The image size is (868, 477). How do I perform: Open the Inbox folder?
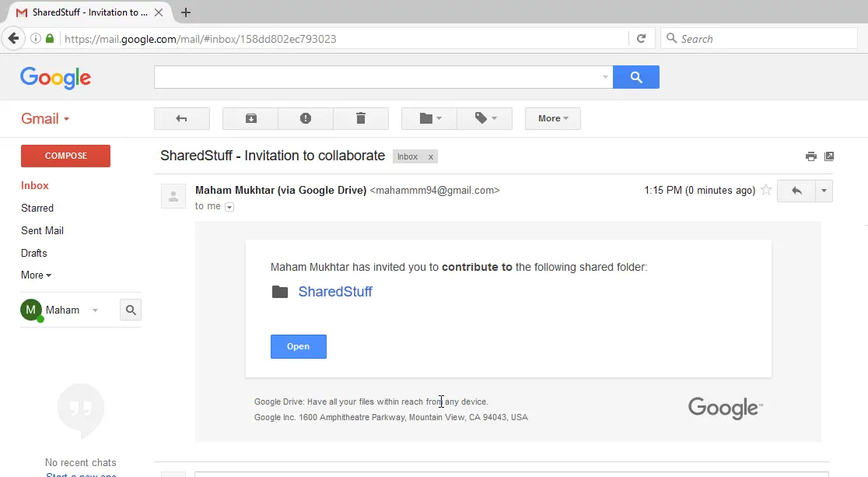[x=35, y=186]
